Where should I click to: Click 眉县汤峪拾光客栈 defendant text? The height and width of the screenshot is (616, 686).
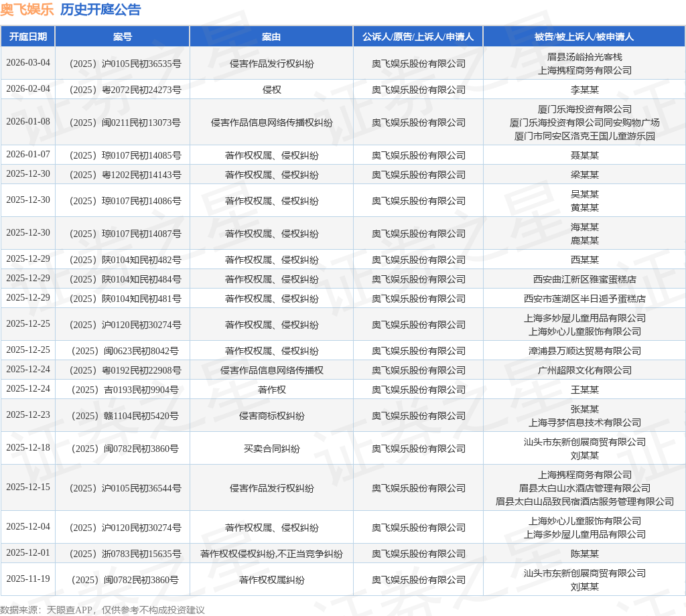[x=584, y=57]
